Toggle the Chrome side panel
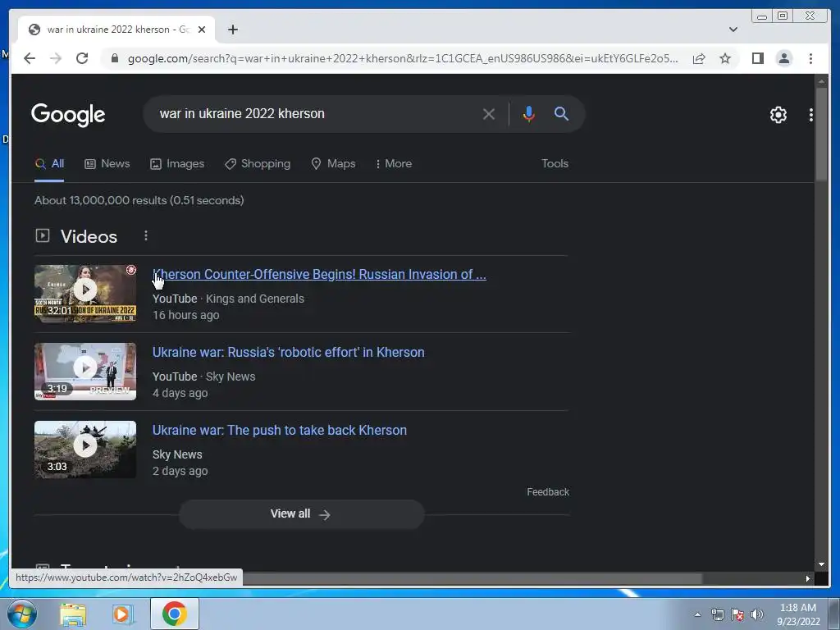The width and height of the screenshot is (840, 630). point(757,58)
